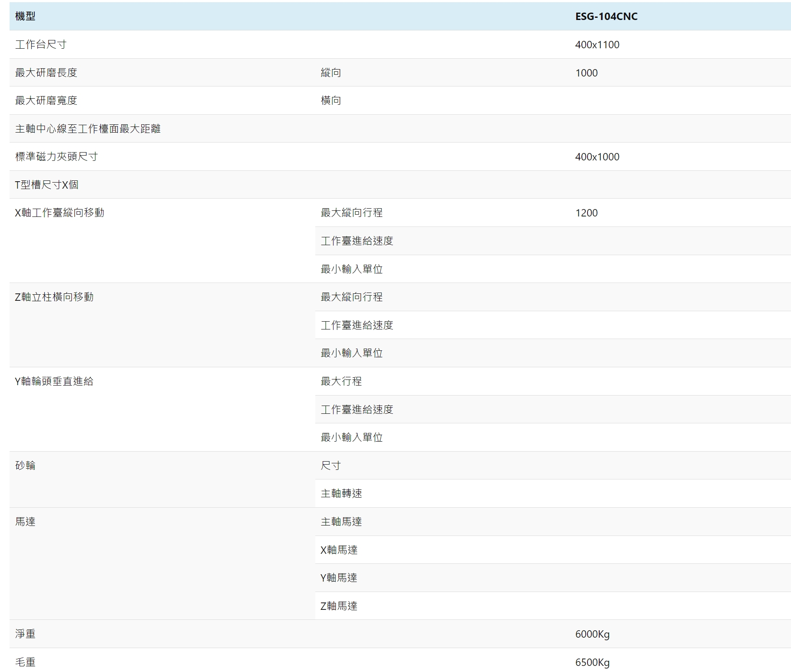Click the 毛重 label
This screenshot has height=672, width=791.
pos(25,662)
